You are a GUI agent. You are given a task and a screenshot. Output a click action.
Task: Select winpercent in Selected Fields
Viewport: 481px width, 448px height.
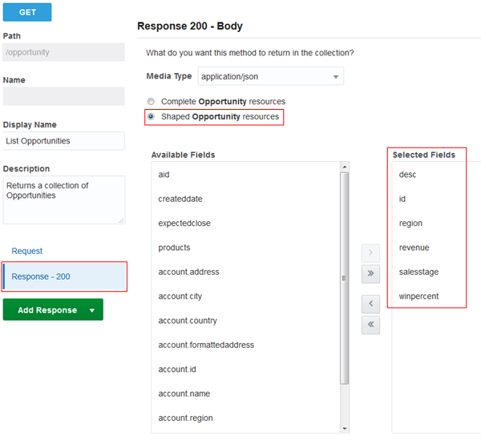[418, 297]
